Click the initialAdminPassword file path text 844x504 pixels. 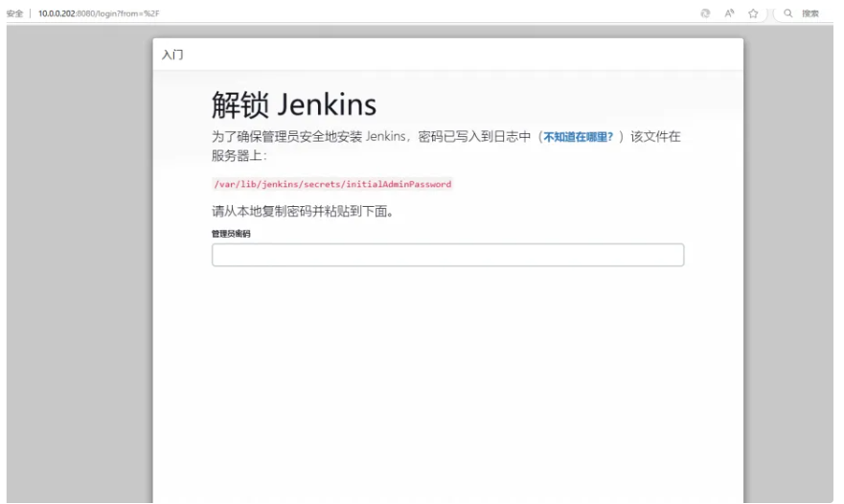tap(332, 184)
